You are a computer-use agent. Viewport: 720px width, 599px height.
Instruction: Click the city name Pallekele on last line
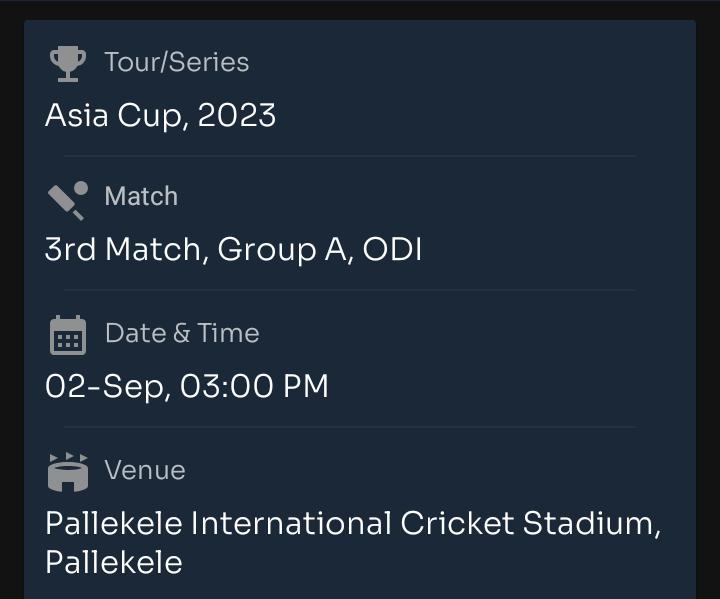[x=114, y=562]
